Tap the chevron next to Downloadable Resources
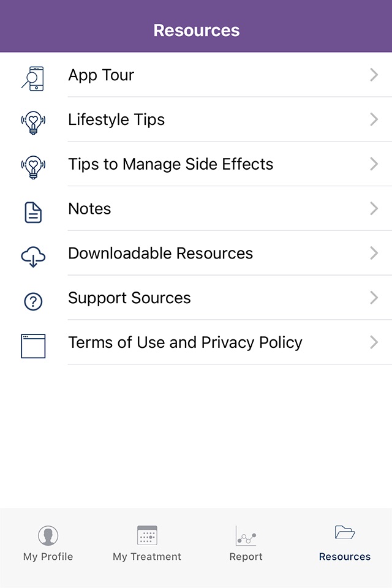The height and width of the screenshot is (588, 392). (374, 254)
